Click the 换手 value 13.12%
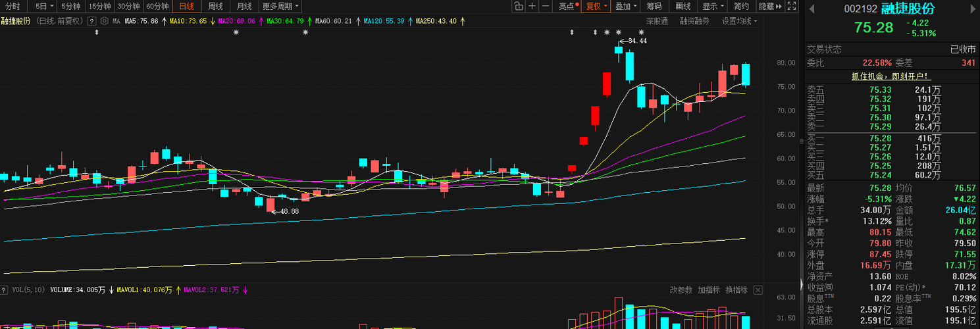This screenshot has height=329, width=980. click(x=878, y=220)
